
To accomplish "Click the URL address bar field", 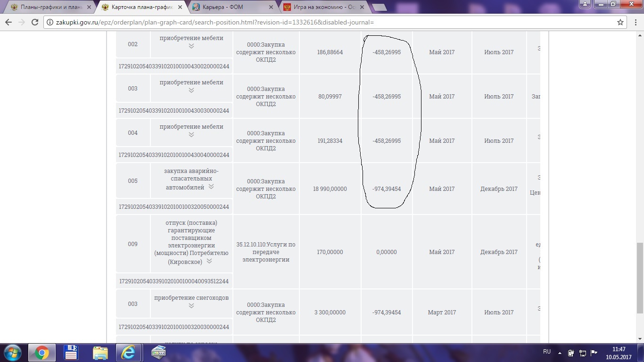I will (x=330, y=22).
